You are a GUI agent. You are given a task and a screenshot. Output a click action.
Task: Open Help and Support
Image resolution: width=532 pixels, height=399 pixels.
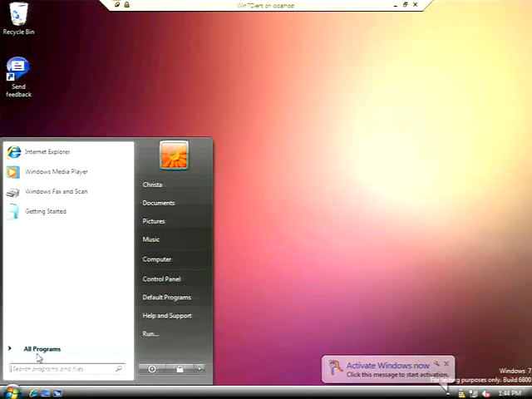[166, 316]
